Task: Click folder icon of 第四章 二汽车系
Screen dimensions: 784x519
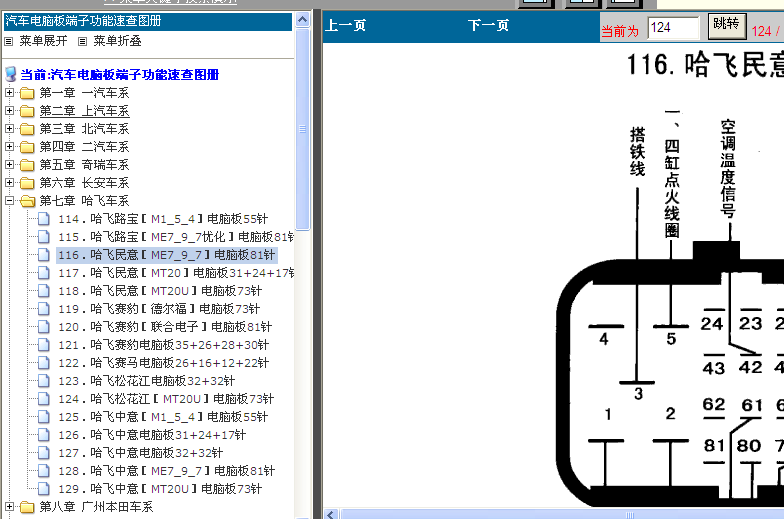Action: [27, 147]
